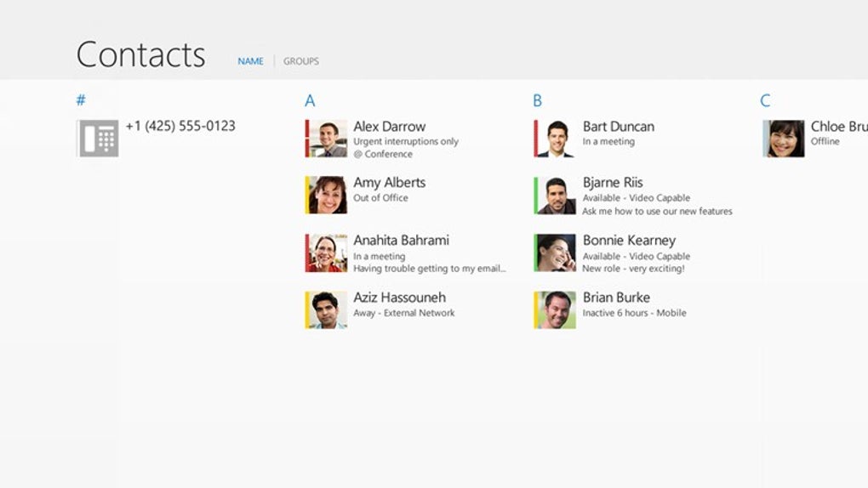Image resolution: width=868 pixels, height=488 pixels.
Task: Select the +1 (425) 555-0123 contact
Action: click(180, 126)
